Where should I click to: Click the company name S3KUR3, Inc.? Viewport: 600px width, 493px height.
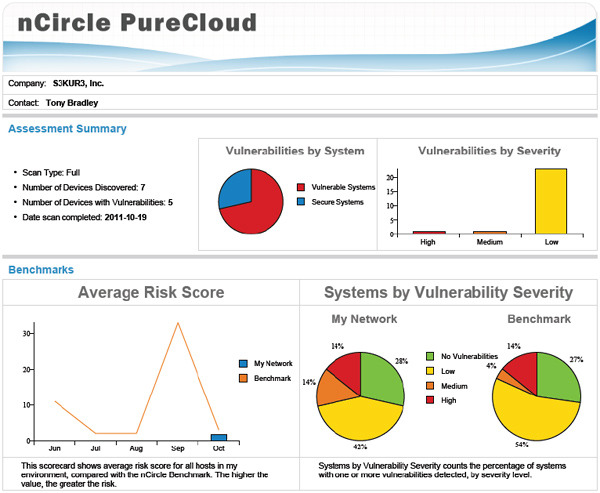[78, 83]
